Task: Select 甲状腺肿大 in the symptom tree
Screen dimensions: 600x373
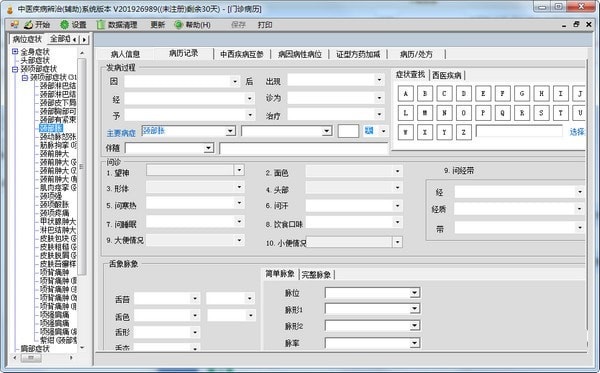Action: pyautogui.click(x=58, y=221)
